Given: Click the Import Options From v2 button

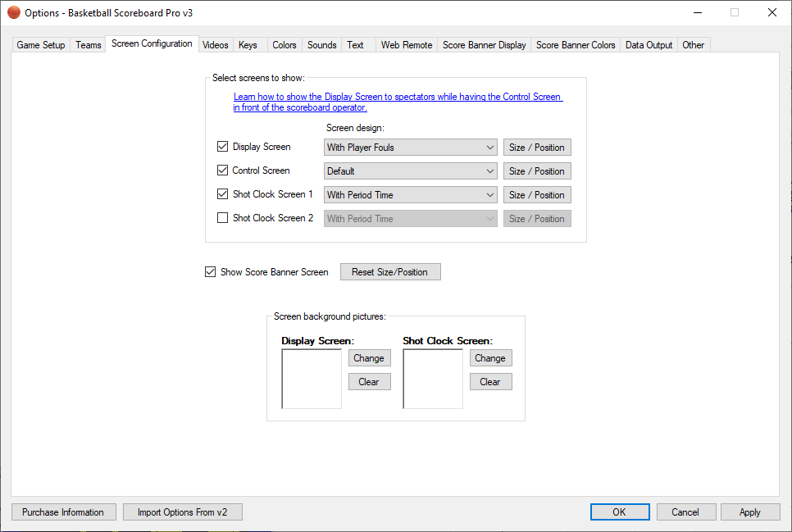Looking at the screenshot, I should (183, 512).
